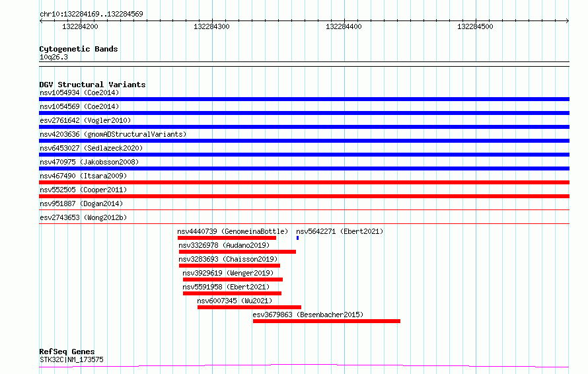Select nsv3283693 (Chaisson2019) label
588x374 pixels.
coord(228,259)
